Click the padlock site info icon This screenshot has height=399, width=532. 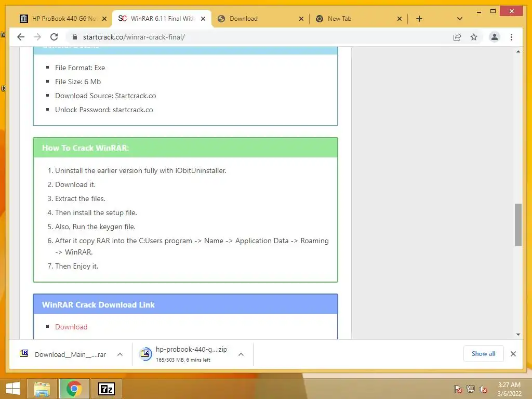click(75, 37)
